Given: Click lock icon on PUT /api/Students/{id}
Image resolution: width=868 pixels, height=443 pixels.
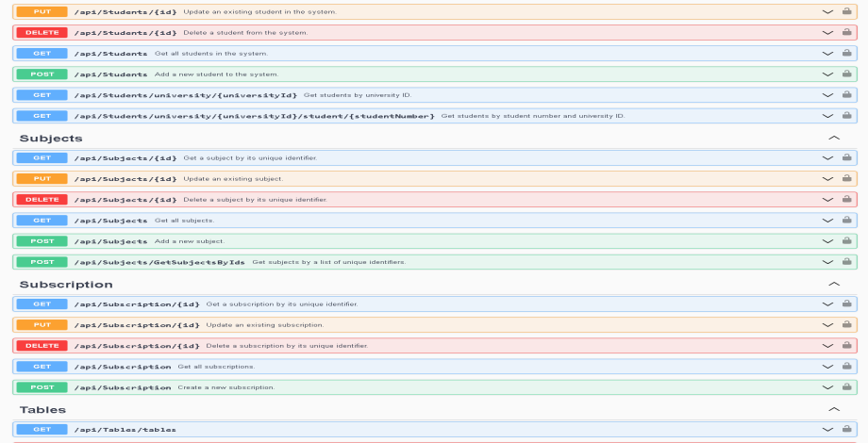Looking at the screenshot, I should tap(846, 12).
